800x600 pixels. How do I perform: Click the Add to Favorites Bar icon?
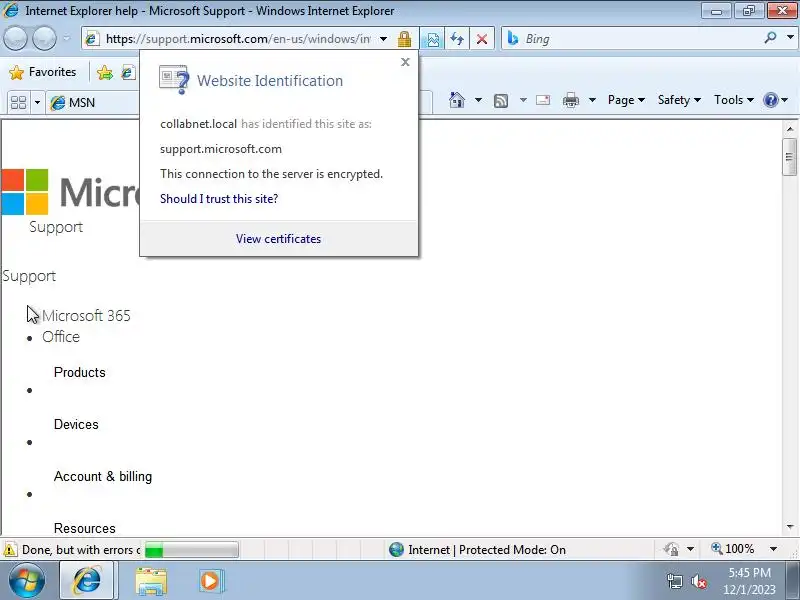(x=105, y=72)
